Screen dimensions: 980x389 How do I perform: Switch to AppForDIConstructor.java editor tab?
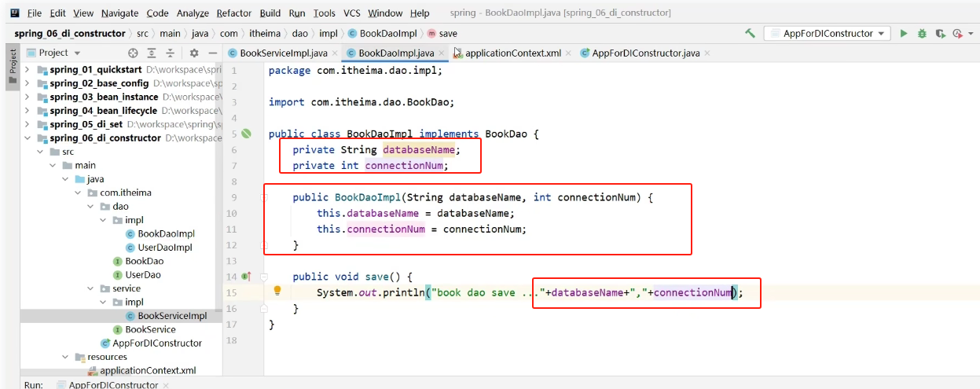tap(647, 53)
